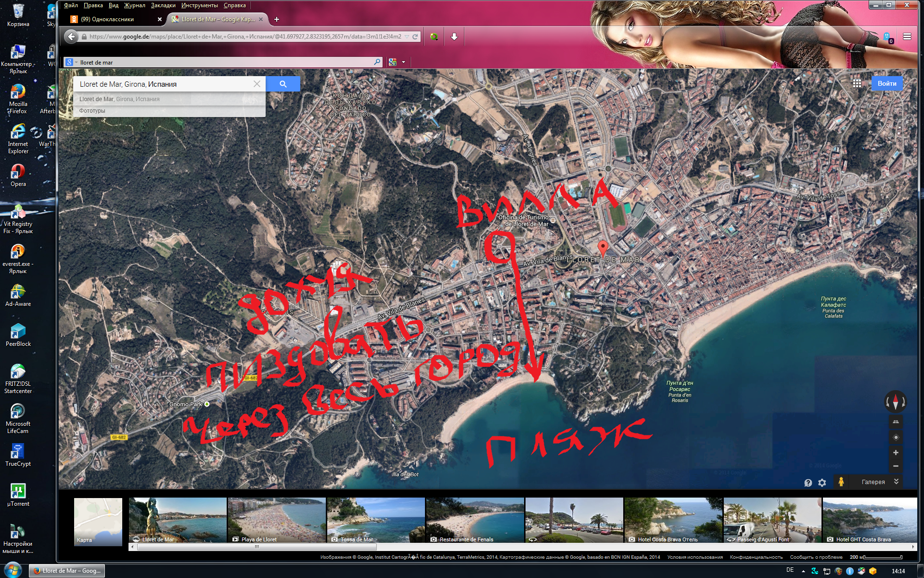
Task: Open the Закладки menu
Action: point(163,5)
